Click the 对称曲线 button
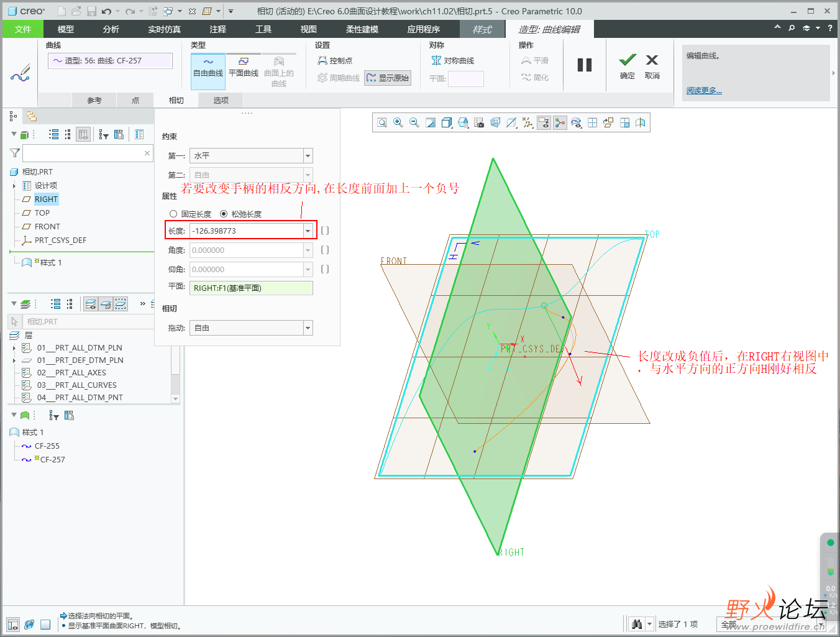Screen dimensions: 840x637 (452, 60)
